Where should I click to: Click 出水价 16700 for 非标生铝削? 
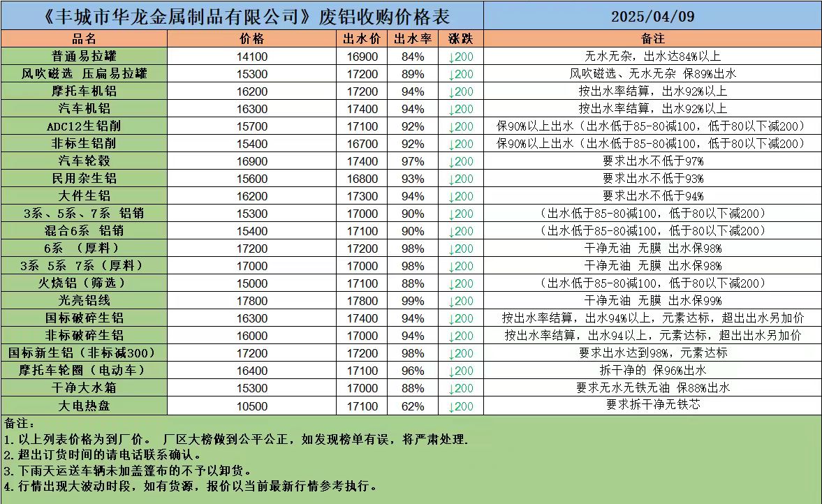coord(362,144)
